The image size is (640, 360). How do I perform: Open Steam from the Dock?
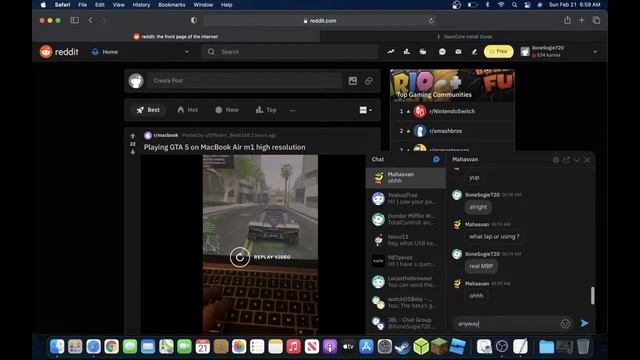[402, 347]
